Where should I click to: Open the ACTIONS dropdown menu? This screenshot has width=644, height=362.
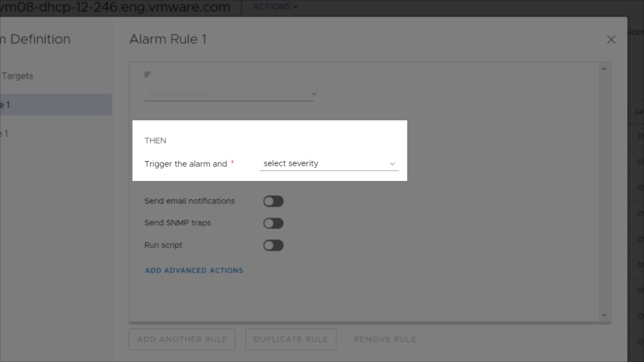click(275, 7)
